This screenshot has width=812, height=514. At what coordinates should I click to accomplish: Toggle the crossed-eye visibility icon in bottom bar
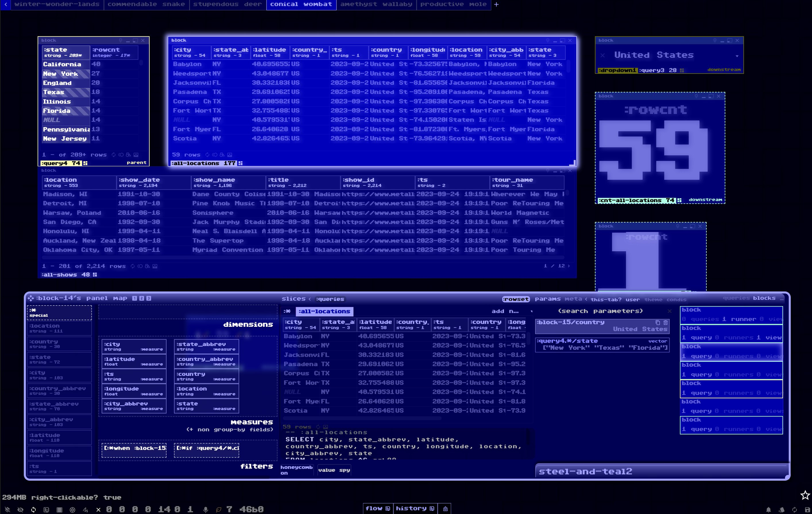point(20,510)
